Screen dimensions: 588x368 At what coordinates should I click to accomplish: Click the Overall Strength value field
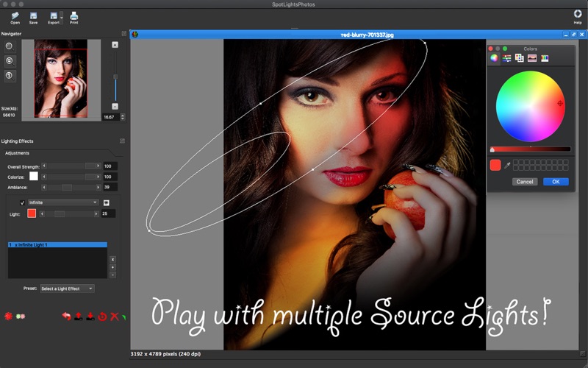pyautogui.click(x=110, y=166)
